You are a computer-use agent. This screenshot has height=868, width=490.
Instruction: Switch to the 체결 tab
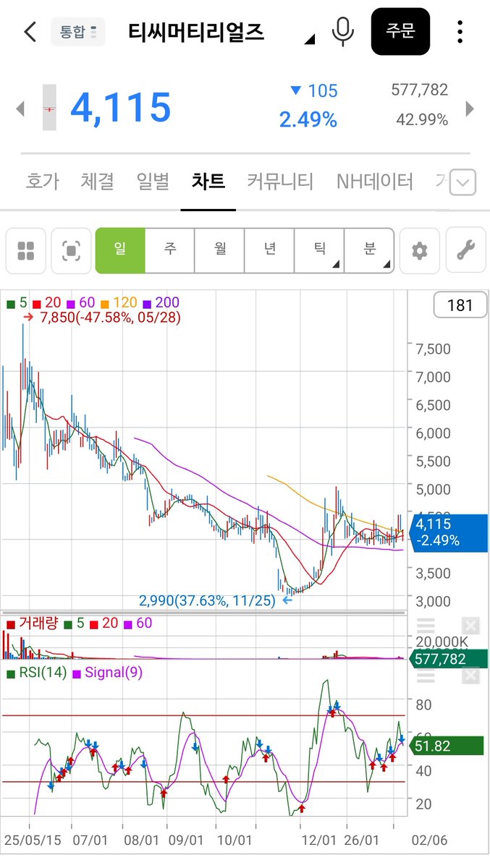tap(98, 181)
